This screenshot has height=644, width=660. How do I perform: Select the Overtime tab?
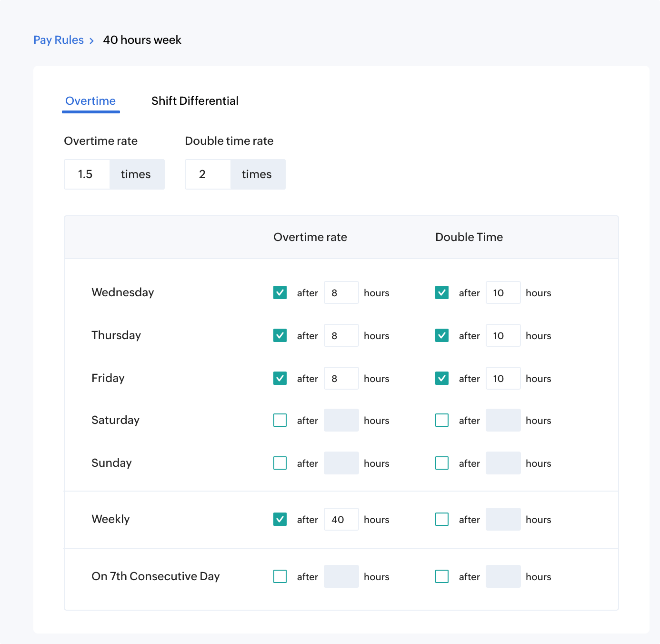pyautogui.click(x=90, y=101)
